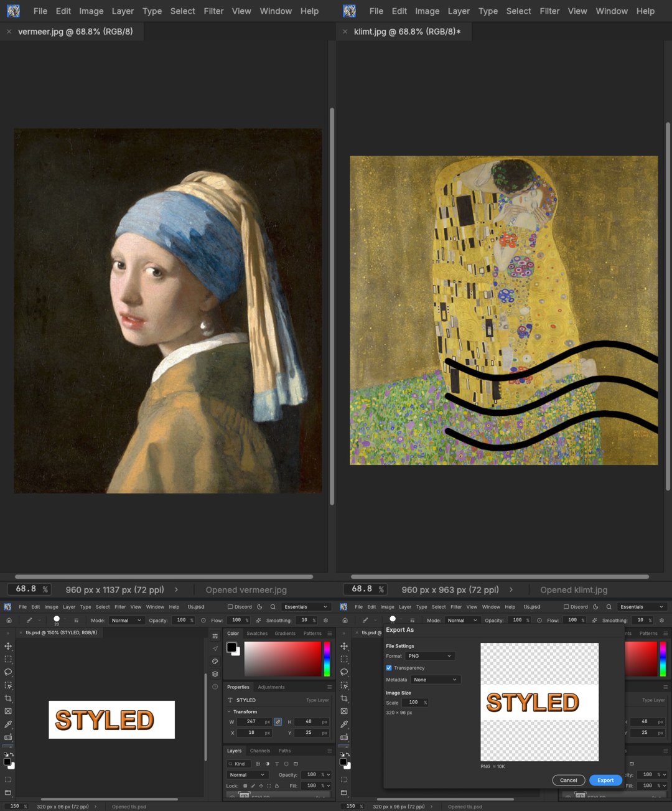Click Export button in Export As dialog

tap(605, 781)
